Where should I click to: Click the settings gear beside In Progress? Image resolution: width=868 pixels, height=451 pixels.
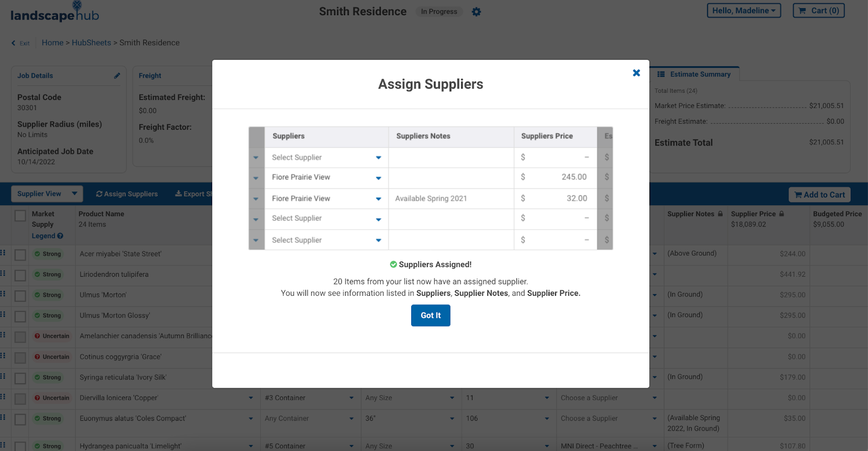tap(476, 11)
